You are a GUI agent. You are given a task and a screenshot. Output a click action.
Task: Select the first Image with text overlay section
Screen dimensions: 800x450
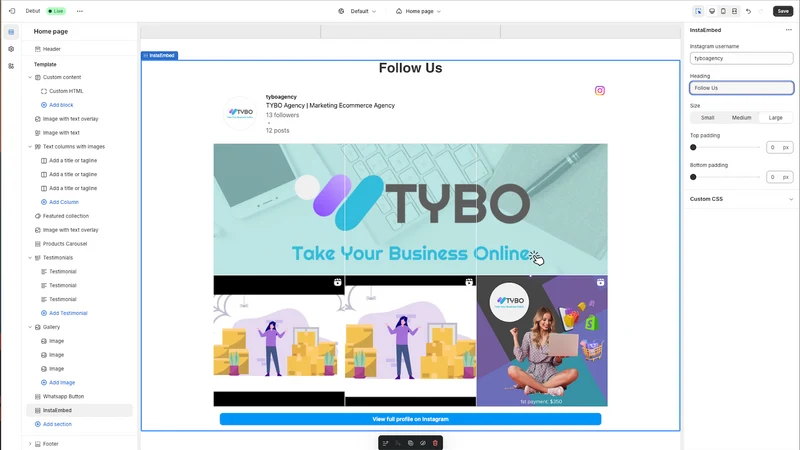tap(70, 119)
